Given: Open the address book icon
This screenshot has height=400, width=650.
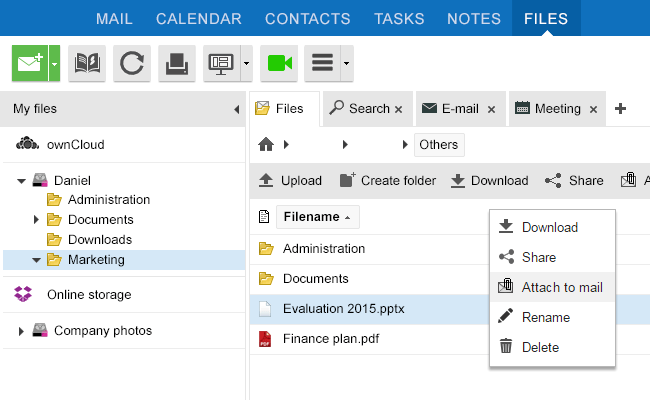Looking at the screenshot, I should pyautogui.click(x=87, y=63).
